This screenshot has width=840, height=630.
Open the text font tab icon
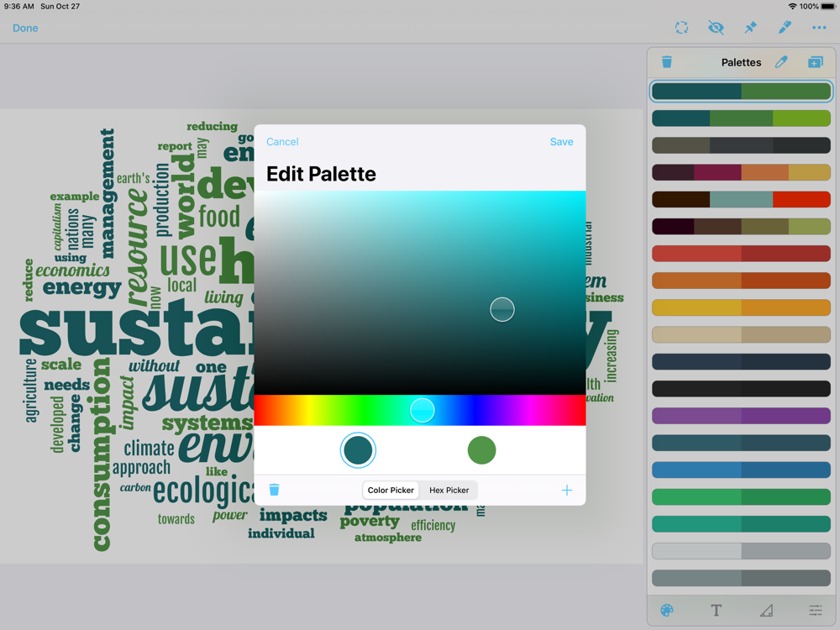[x=717, y=610]
